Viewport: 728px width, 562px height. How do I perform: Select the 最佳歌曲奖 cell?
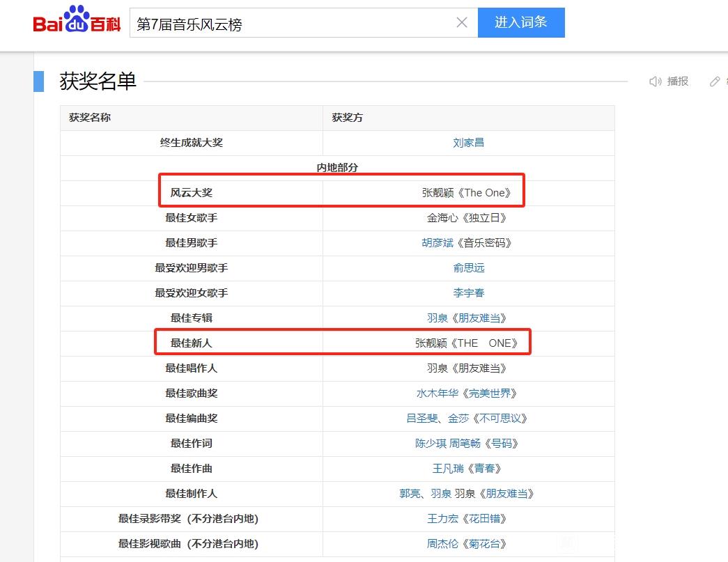point(192,393)
